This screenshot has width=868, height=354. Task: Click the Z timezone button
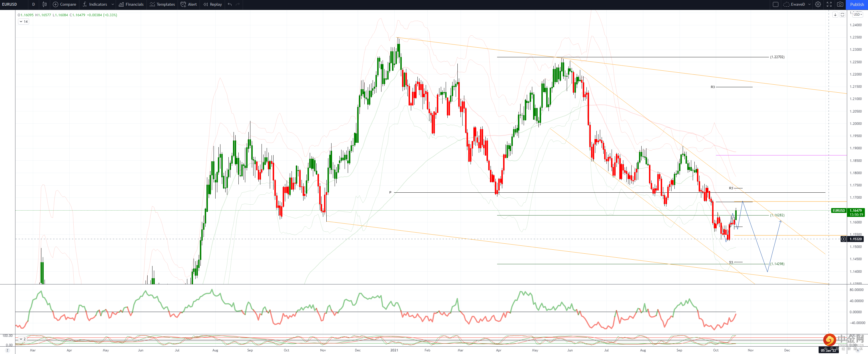(x=7, y=350)
